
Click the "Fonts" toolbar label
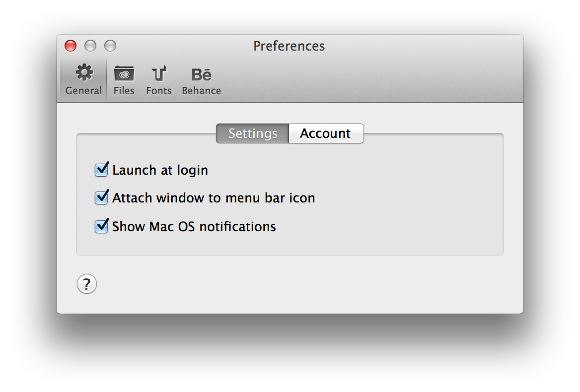point(159,90)
